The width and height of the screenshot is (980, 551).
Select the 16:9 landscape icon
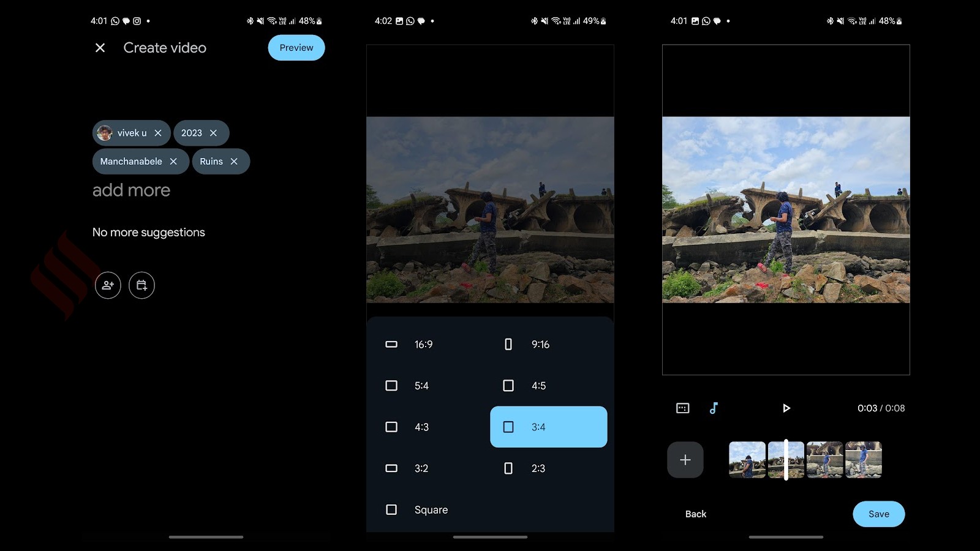point(391,344)
